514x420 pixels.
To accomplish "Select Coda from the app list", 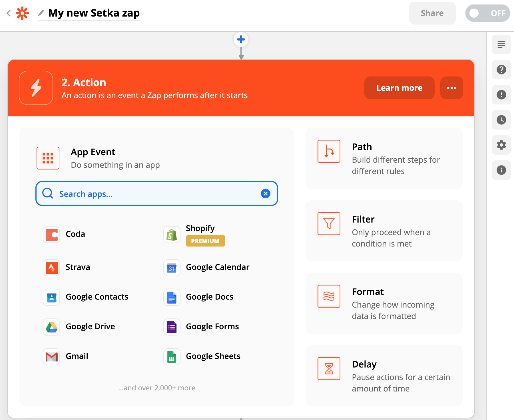I will point(75,234).
